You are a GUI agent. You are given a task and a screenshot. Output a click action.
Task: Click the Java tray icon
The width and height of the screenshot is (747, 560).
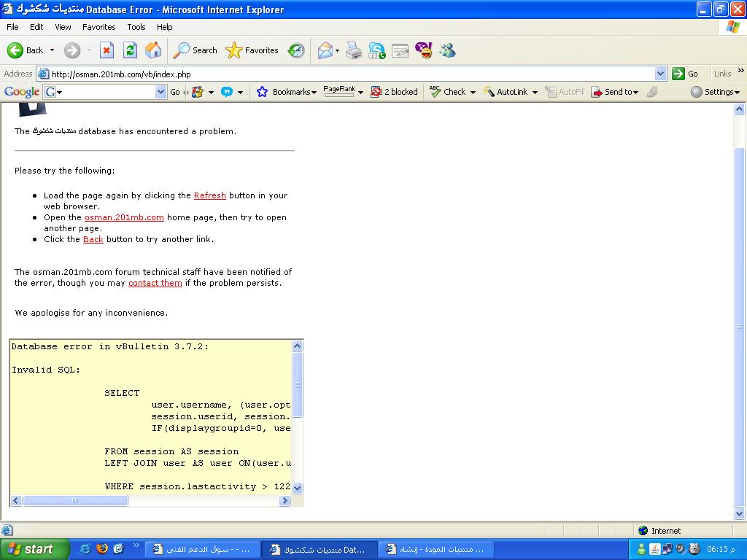[x=655, y=549]
